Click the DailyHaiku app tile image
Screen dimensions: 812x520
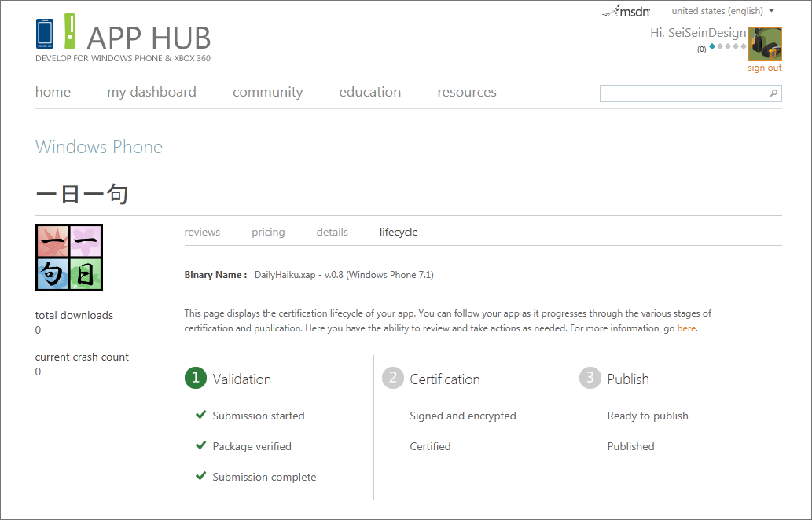point(69,258)
